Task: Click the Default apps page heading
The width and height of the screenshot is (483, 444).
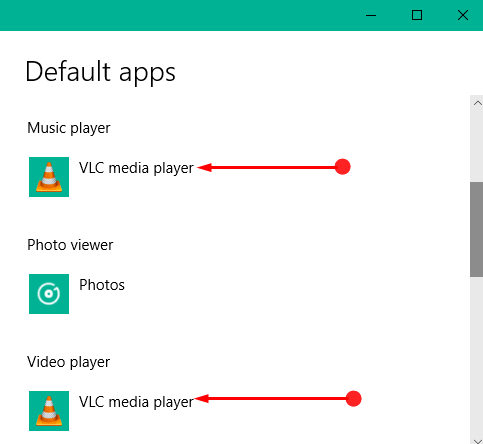Action: 100,73
